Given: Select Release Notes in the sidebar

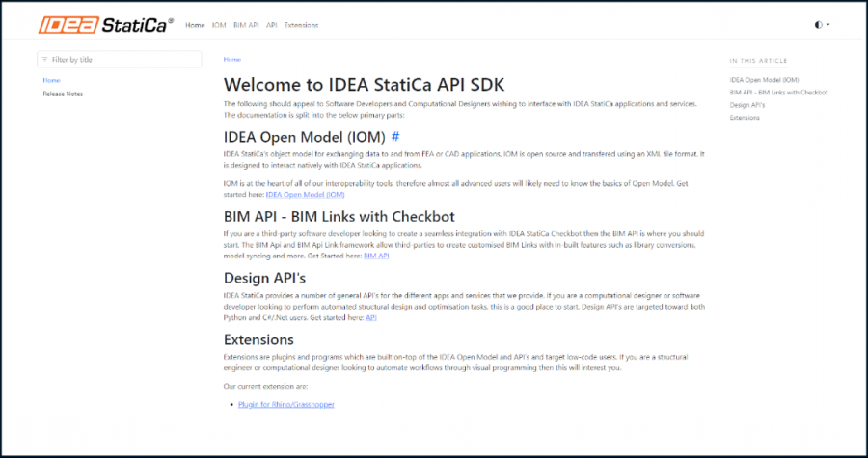Looking at the screenshot, I should click(63, 94).
